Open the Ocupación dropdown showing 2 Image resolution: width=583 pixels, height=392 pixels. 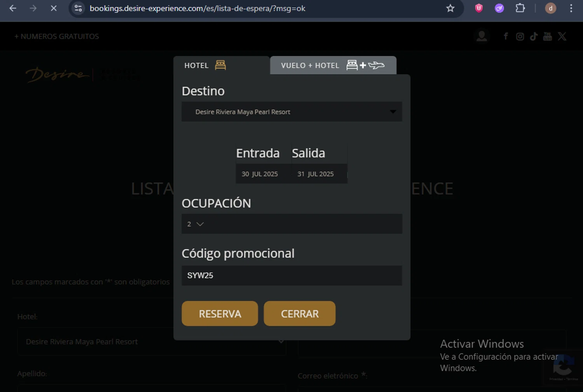(x=291, y=224)
